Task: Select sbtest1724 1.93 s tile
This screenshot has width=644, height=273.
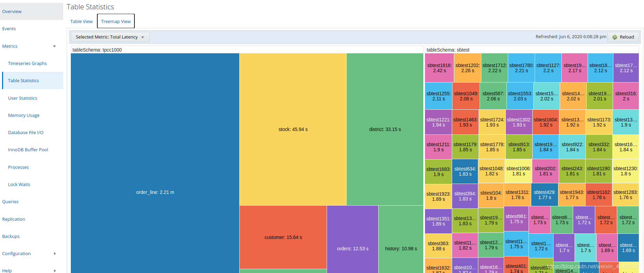Action: [x=492, y=122]
